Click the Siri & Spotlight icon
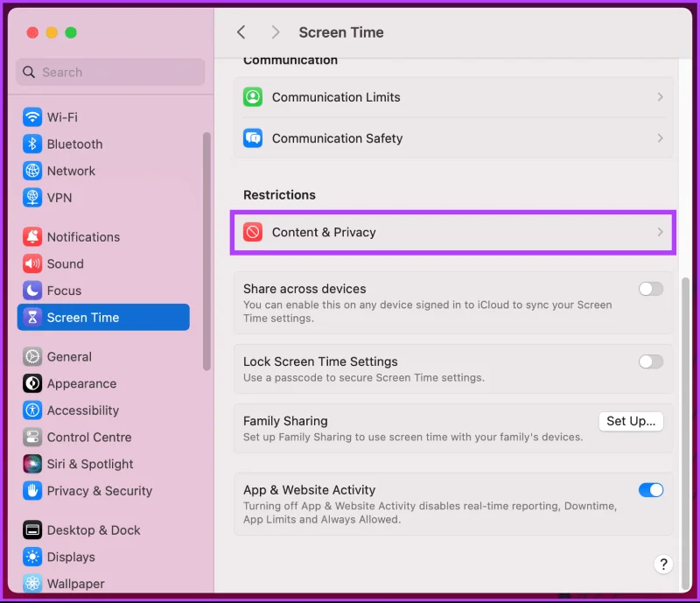700x603 pixels. [x=32, y=464]
